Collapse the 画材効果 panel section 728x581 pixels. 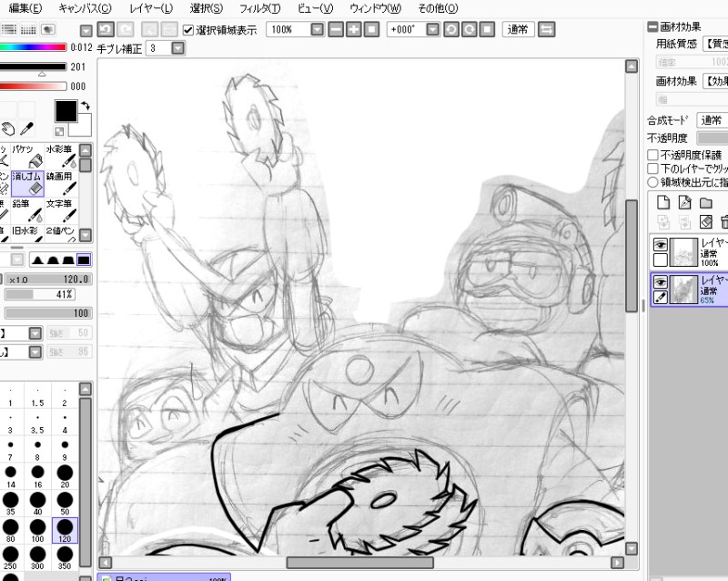pos(652,26)
